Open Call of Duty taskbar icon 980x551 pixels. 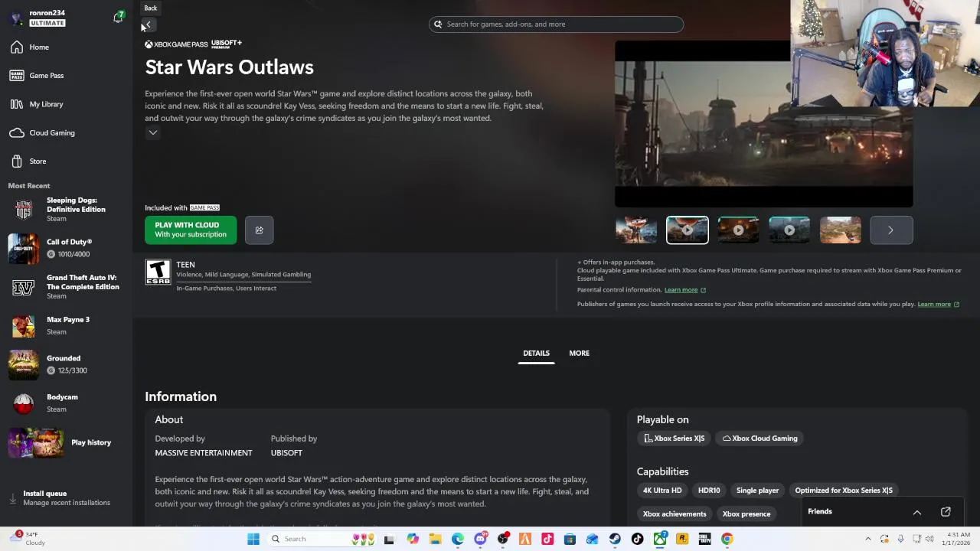[x=704, y=539]
